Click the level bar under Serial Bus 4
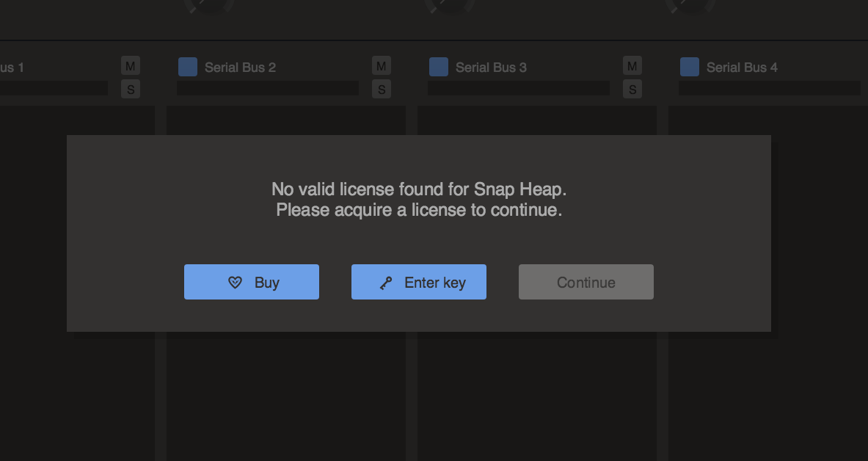The height and width of the screenshot is (461, 868). (769, 88)
